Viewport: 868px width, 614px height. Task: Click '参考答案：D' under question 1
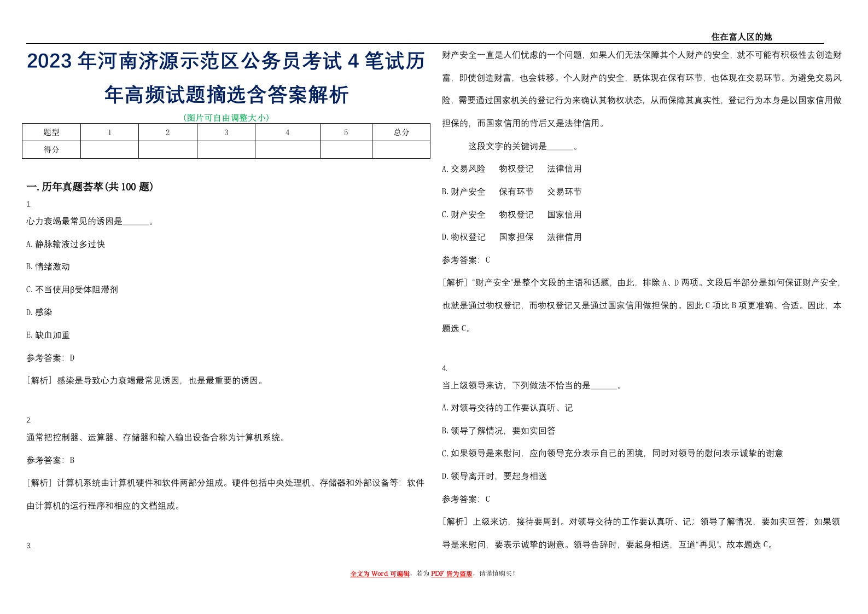coord(50,358)
